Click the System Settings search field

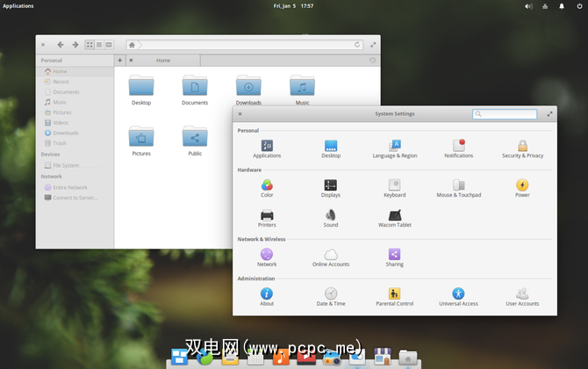coord(508,114)
